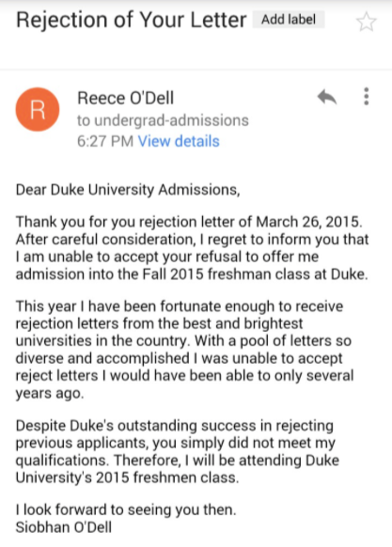The width and height of the screenshot is (392, 547).
Task: Click the line 'admission into the Fall 2015 freshman'
Action: click(192, 274)
